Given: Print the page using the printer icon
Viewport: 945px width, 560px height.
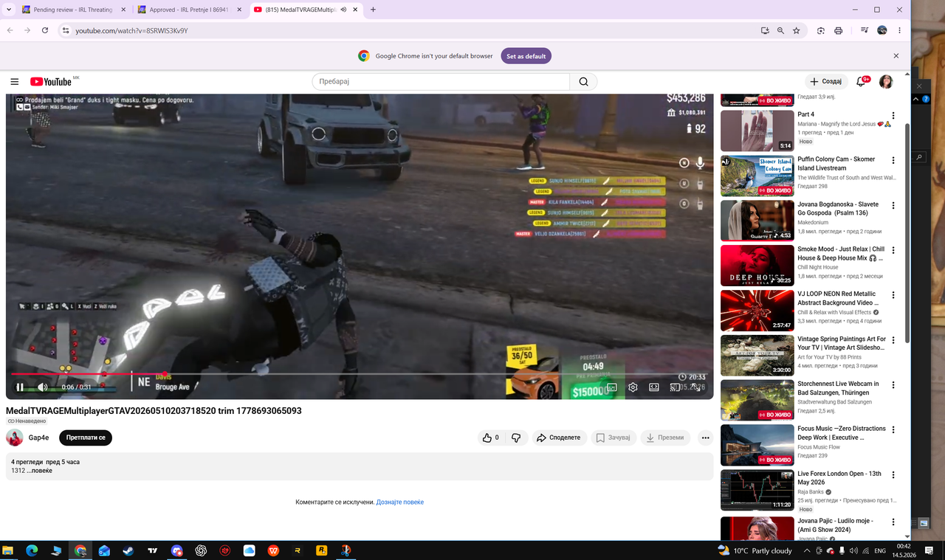Looking at the screenshot, I should point(839,30).
